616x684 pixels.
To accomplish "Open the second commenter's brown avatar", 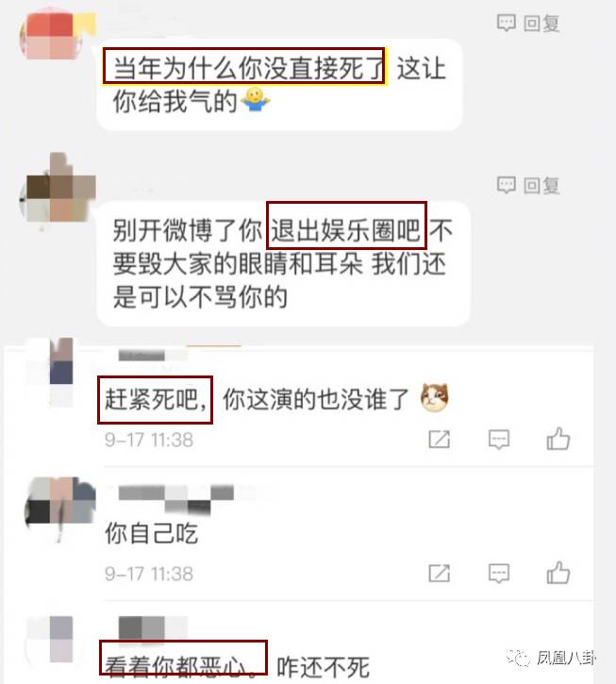I will coord(58,189).
